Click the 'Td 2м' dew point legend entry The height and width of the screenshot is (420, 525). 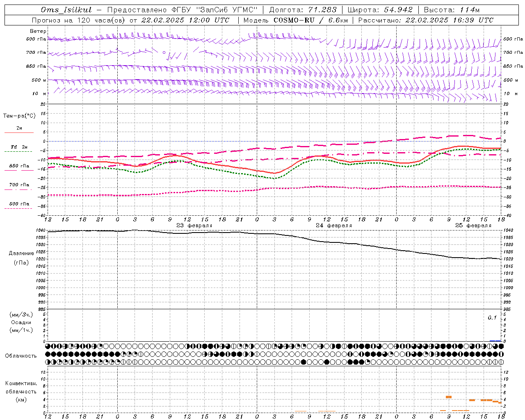point(19,147)
